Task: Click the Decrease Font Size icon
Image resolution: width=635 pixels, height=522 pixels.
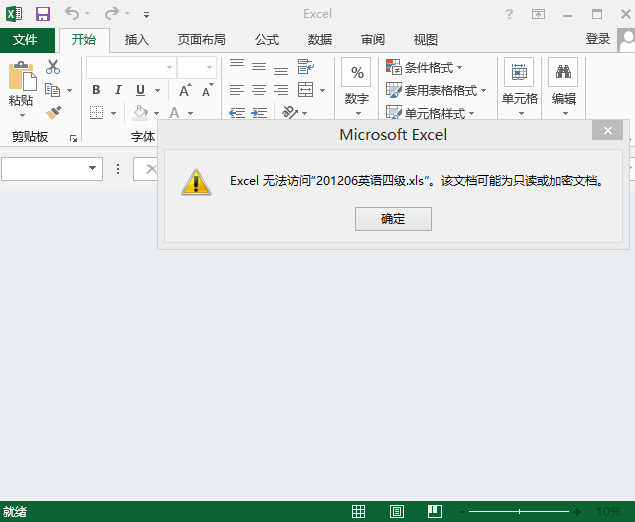Action: tap(208, 90)
